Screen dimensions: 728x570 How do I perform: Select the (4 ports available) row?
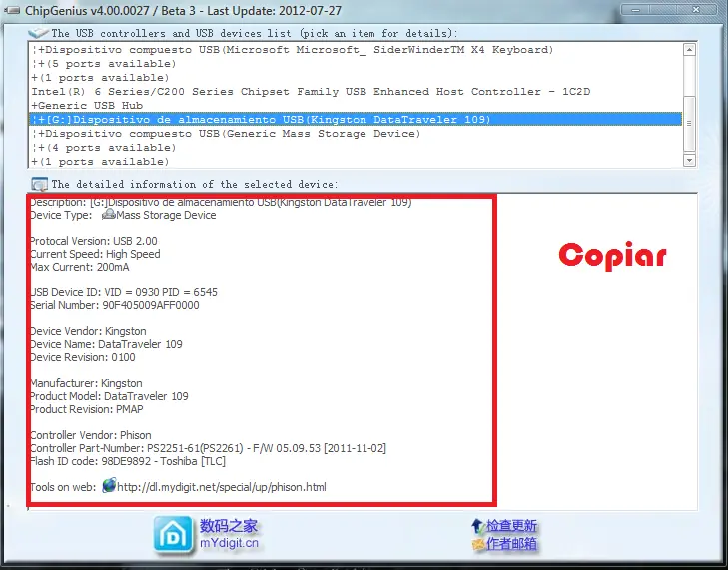pos(356,148)
